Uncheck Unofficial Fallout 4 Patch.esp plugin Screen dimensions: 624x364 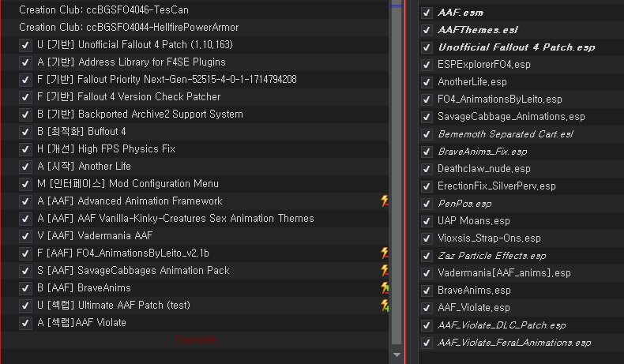click(x=427, y=47)
